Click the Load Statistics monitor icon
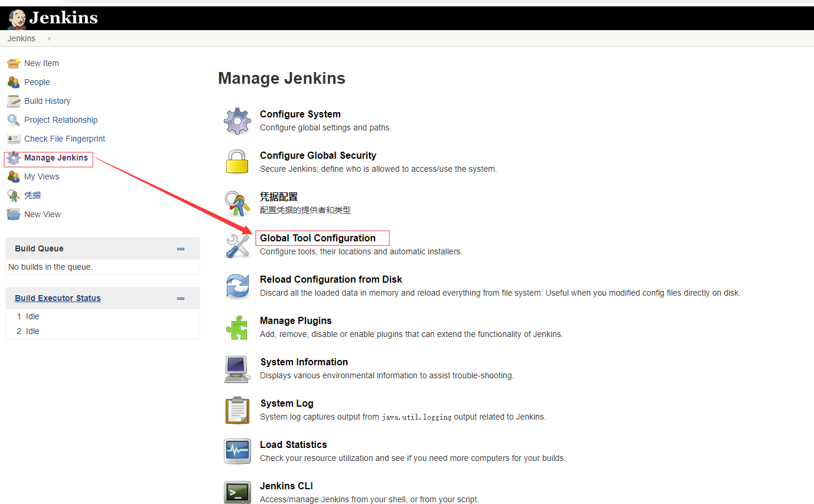The height and width of the screenshot is (504, 814). 237,451
